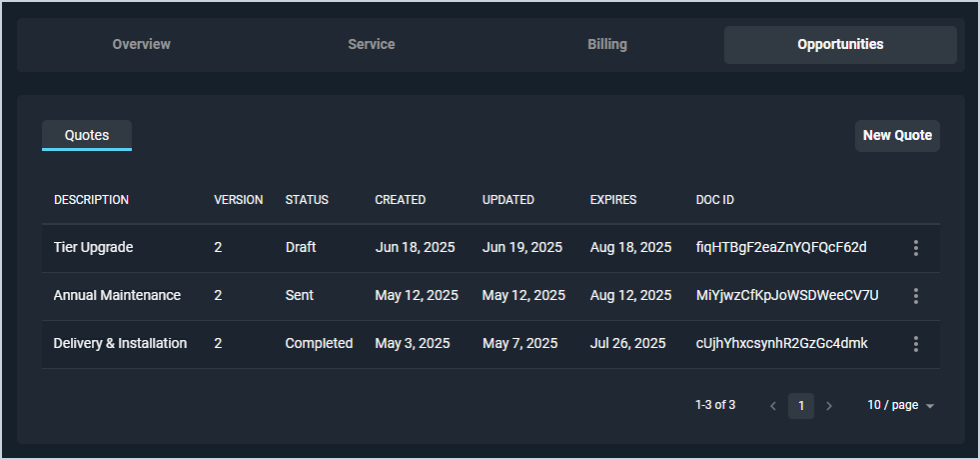Expand the 10 / page dropdown
The image size is (980, 460).
[900, 406]
